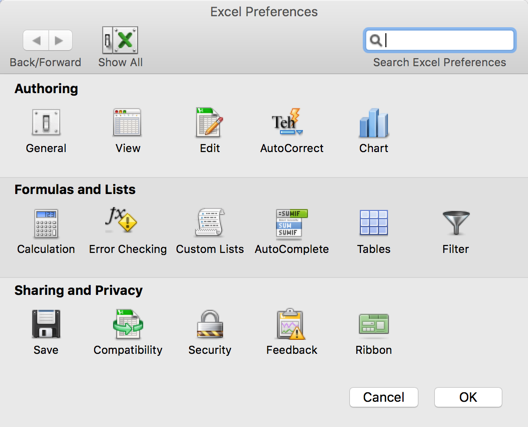The image size is (528, 427).
Task: Open the Save floppy disk icon
Action: [x=46, y=324]
